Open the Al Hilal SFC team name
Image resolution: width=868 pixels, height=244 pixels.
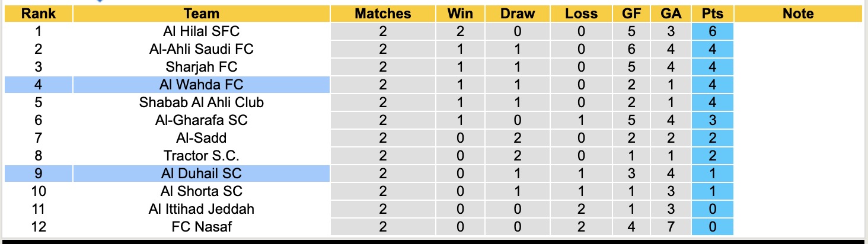(202, 31)
